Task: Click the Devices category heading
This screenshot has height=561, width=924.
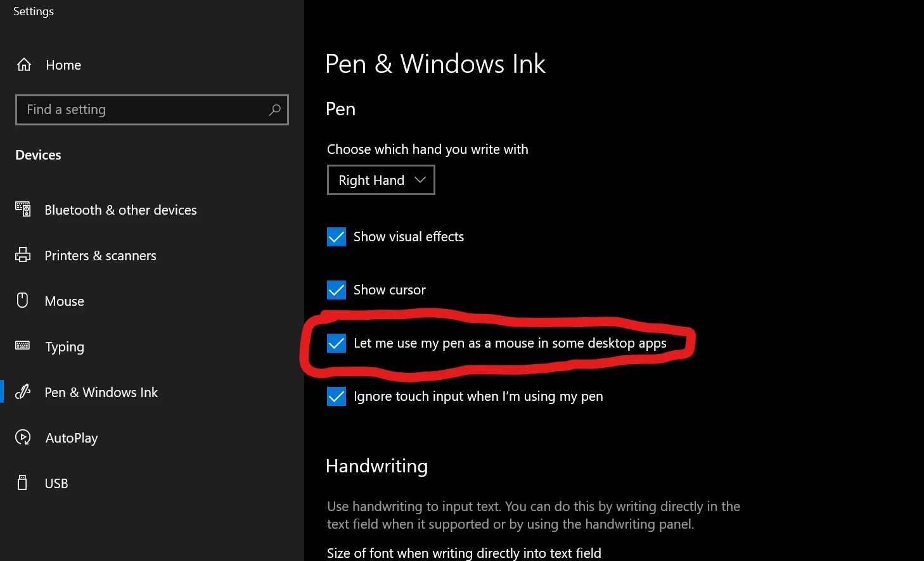Action: pyautogui.click(x=38, y=155)
